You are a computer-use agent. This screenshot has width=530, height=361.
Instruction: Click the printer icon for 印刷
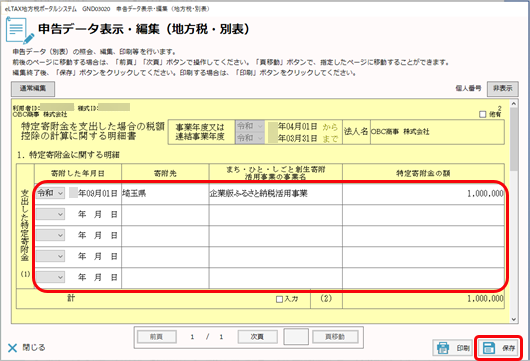443,347
